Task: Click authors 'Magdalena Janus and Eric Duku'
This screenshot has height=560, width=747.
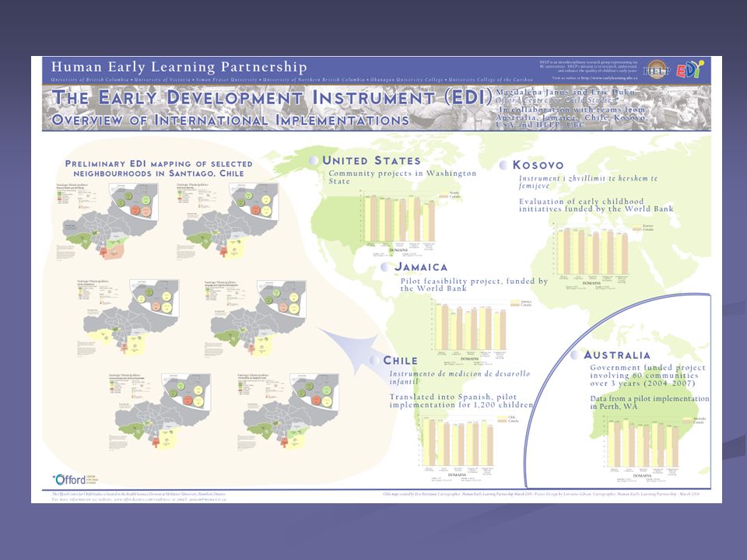Action: pyautogui.click(x=566, y=92)
